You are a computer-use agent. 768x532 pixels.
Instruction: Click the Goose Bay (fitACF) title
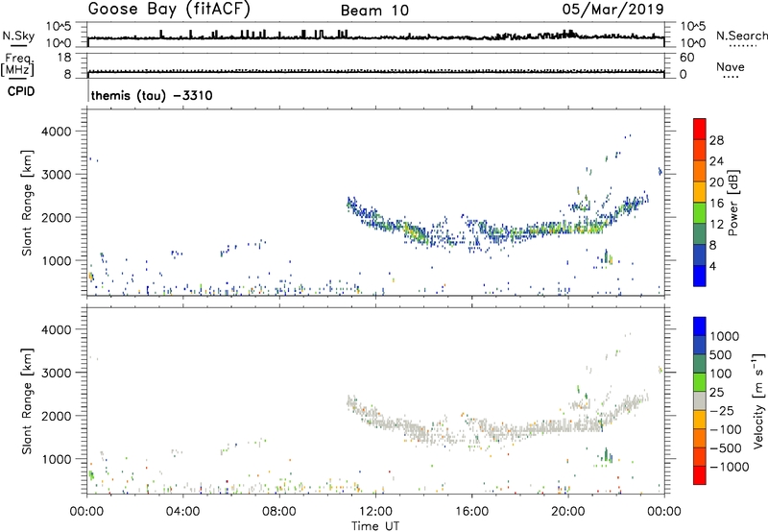point(169,10)
